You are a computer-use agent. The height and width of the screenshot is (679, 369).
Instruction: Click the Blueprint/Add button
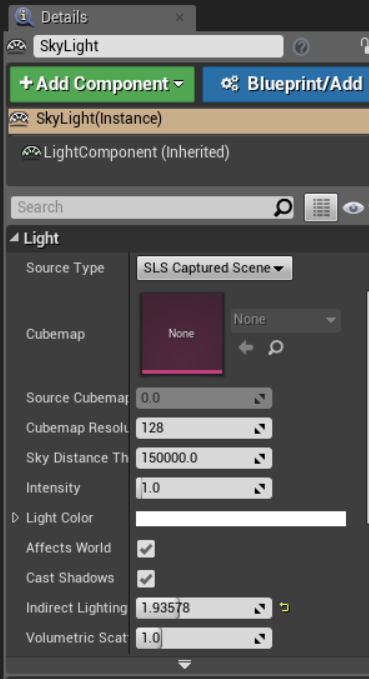(x=286, y=84)
